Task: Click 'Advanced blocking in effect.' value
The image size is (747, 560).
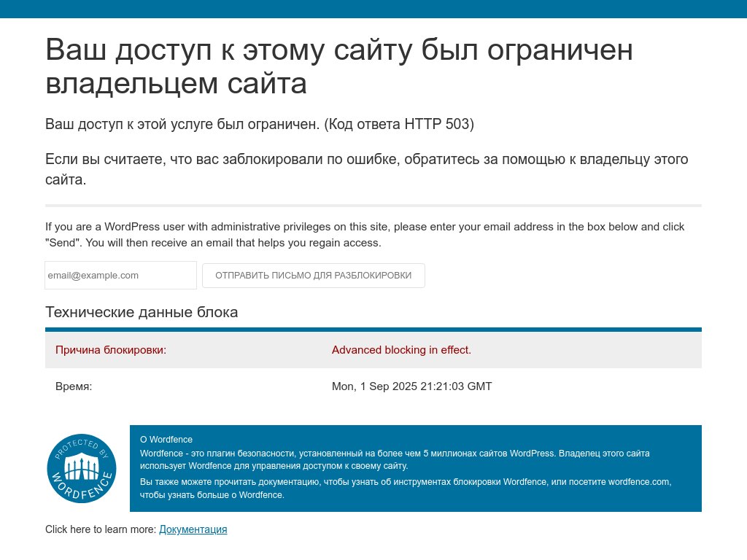Action: (401, 350)
